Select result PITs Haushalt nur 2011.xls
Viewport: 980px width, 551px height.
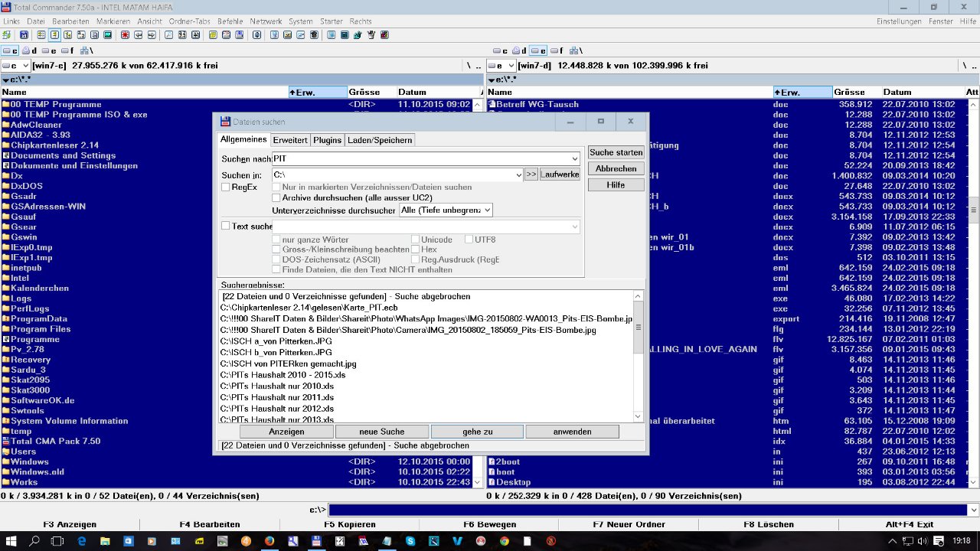(277, 397)
